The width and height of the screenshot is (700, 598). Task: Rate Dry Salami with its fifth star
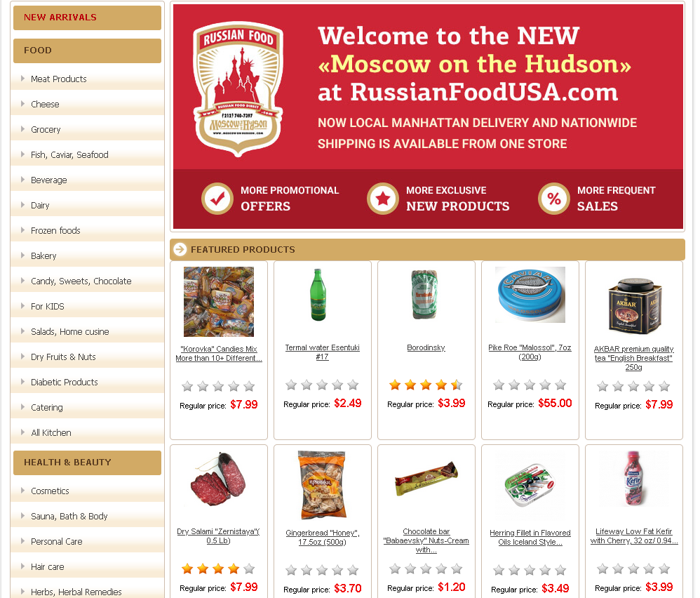[x=249, y=569]
